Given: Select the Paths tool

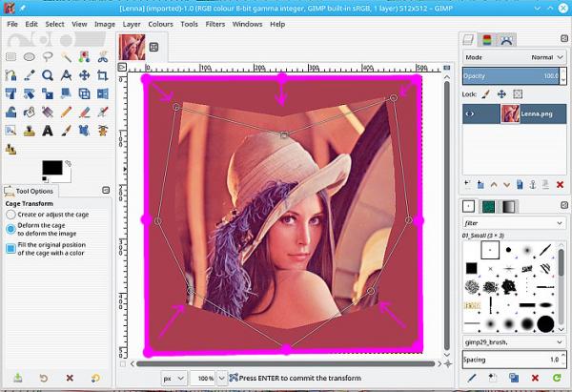Looking at the screenshot, I should (10, 75).
